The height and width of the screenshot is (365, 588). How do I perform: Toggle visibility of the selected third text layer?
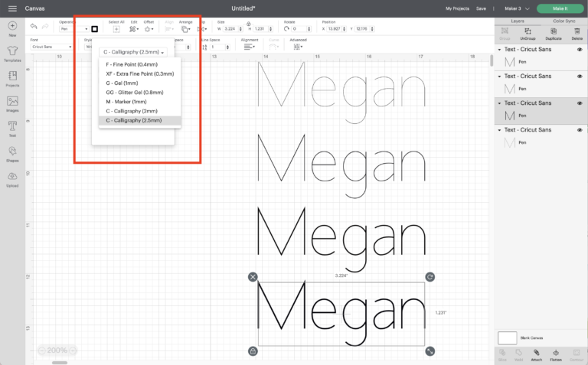[579, 103]
